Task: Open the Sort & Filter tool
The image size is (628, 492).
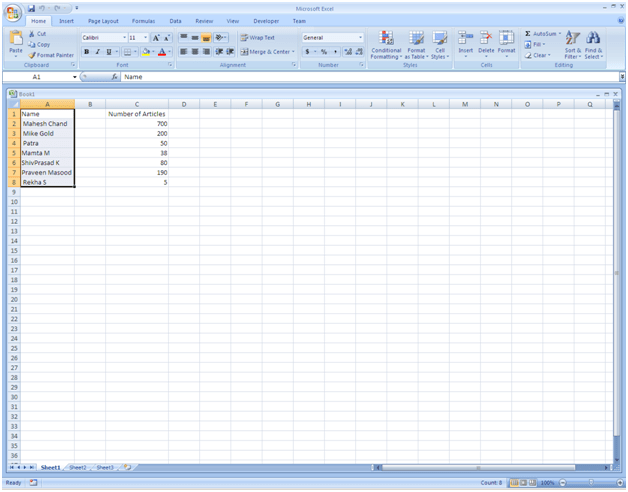Action: (x=572, y=44)
